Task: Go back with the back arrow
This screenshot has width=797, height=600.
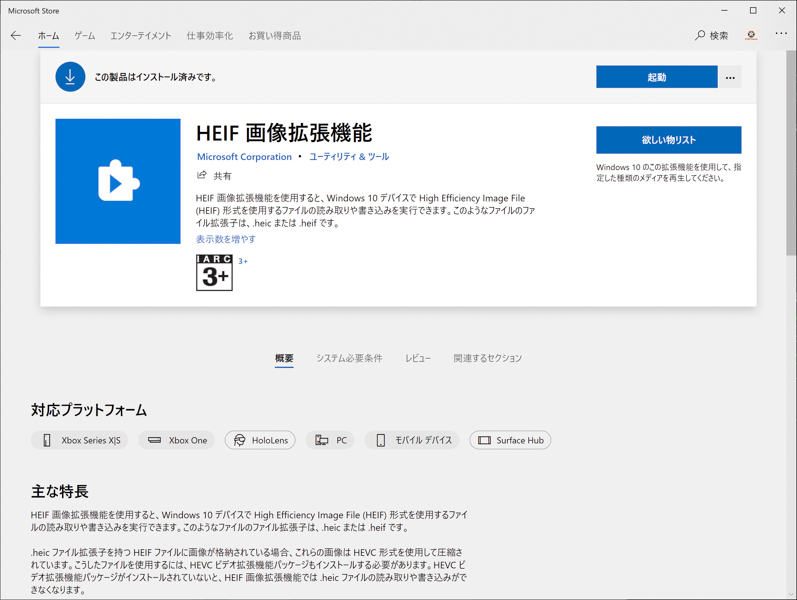Action: pos(16,35)
